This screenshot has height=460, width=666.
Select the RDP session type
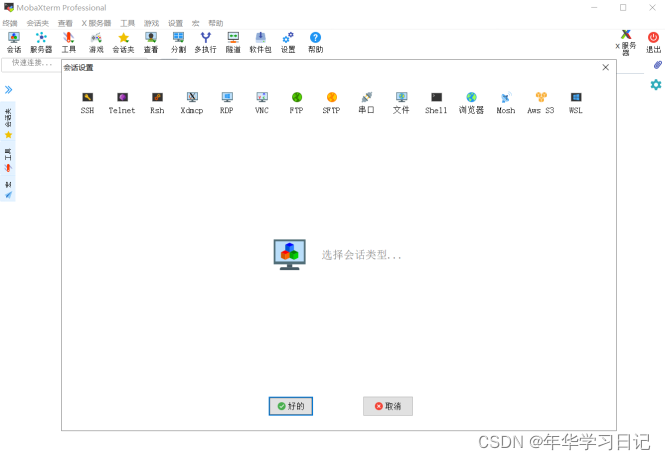click(x=227, y=103)
